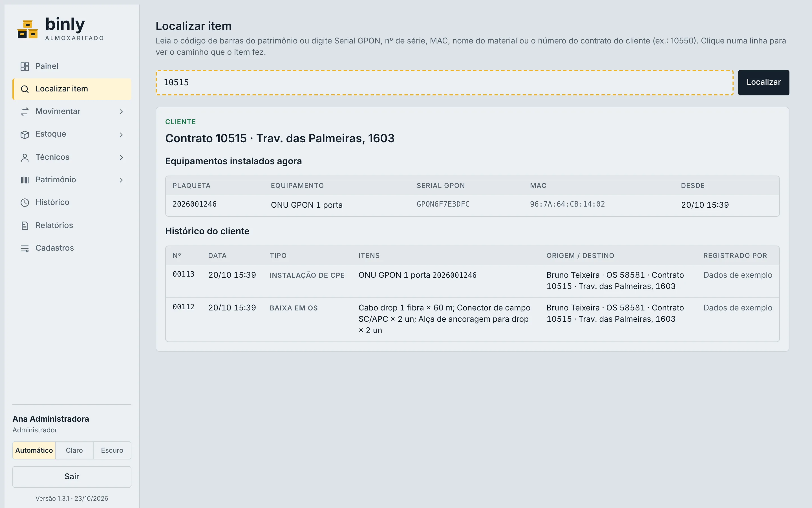
Task: Open the Histórico menu item
Action: [72, 202]
